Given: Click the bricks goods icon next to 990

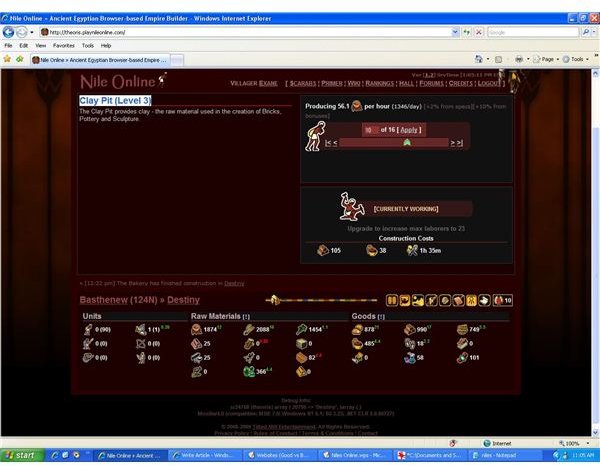Looking at the screenshot, I should pyautogui.click(x=410, y=329).
